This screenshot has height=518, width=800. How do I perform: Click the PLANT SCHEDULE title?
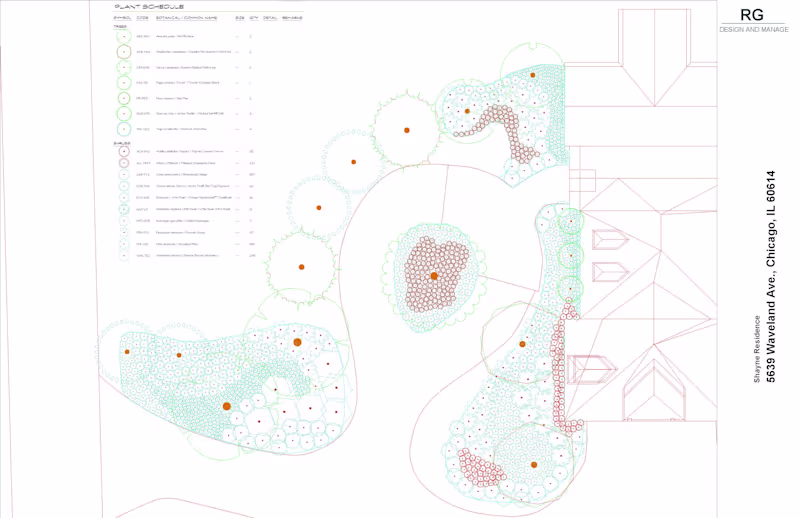(x=148, y=7)
